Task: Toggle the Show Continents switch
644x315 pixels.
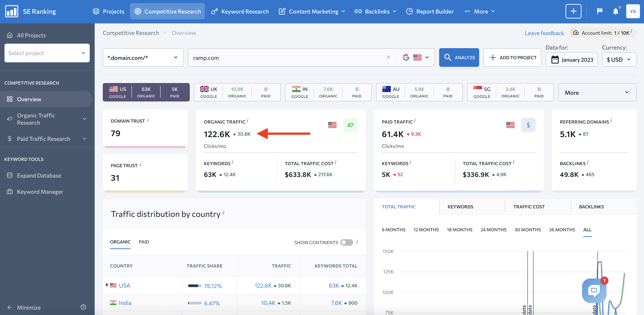Action: 347,242
